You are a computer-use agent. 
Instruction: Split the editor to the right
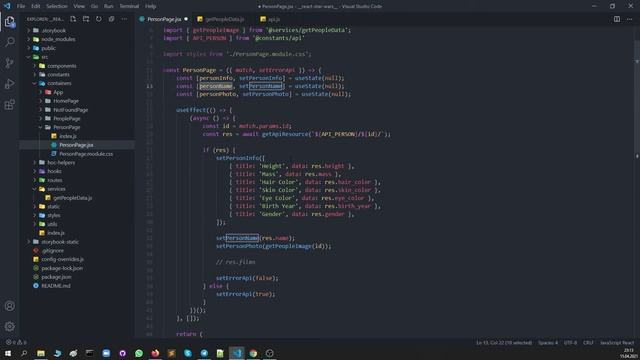click(617, 19)
